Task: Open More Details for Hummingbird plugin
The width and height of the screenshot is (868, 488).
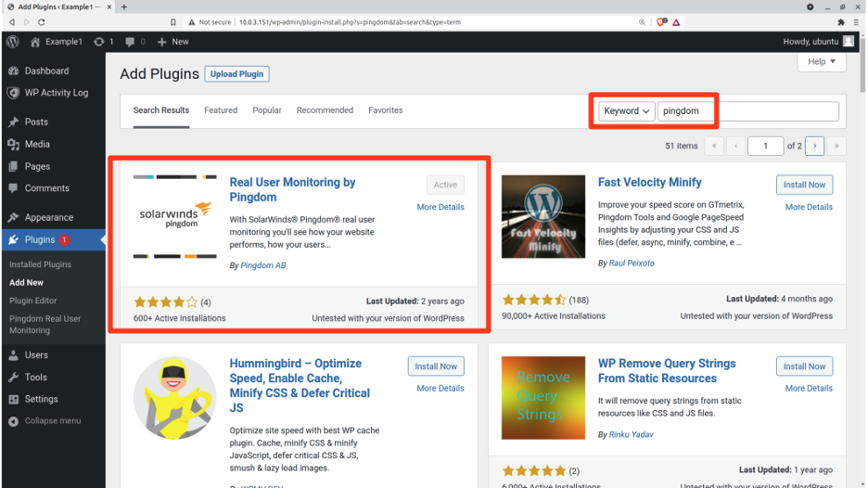Action: (440, 389)
